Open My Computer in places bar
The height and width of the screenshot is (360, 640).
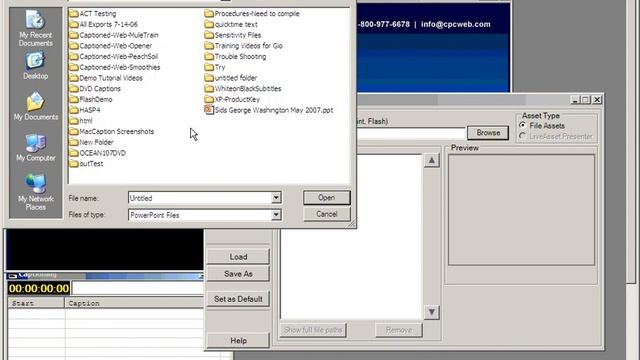click(36, 147)
